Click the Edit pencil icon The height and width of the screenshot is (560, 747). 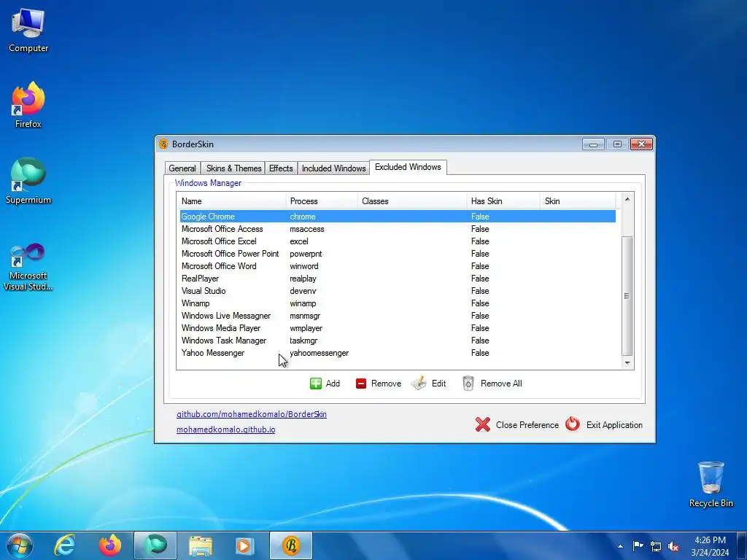[419, 384]
